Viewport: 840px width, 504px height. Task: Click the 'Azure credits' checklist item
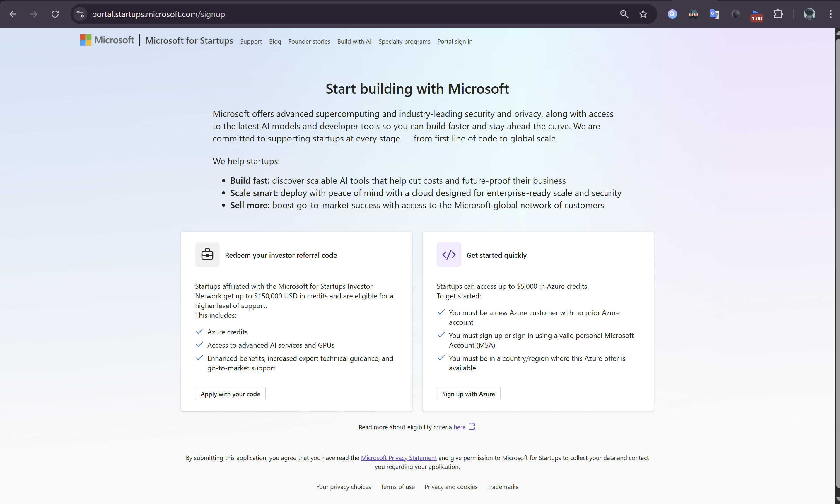[x=227, y=332]
